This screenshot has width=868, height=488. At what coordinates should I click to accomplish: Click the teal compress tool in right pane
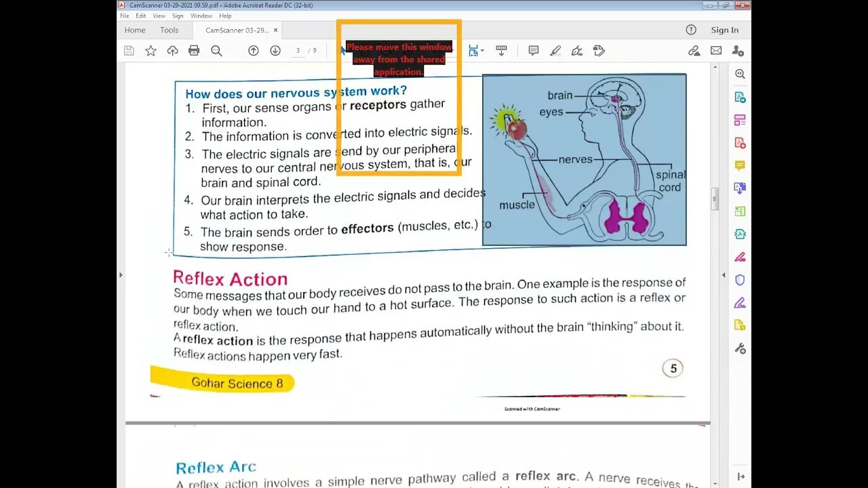[740, 234]
